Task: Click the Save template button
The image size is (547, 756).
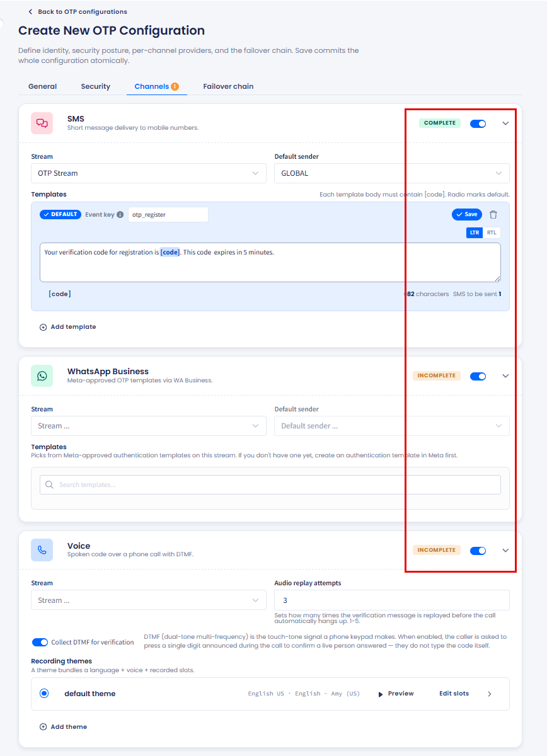Action: (x=467, y=214)
